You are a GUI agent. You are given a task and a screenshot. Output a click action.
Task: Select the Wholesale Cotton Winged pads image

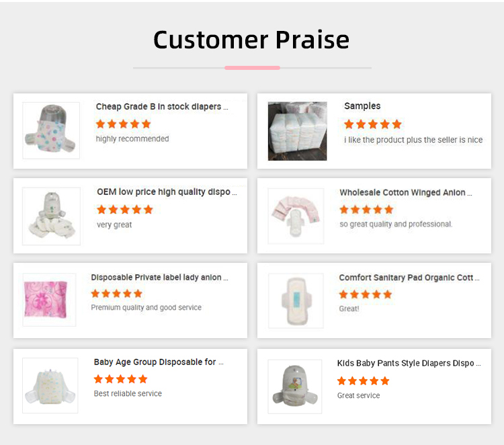click(x=296, y=216)
